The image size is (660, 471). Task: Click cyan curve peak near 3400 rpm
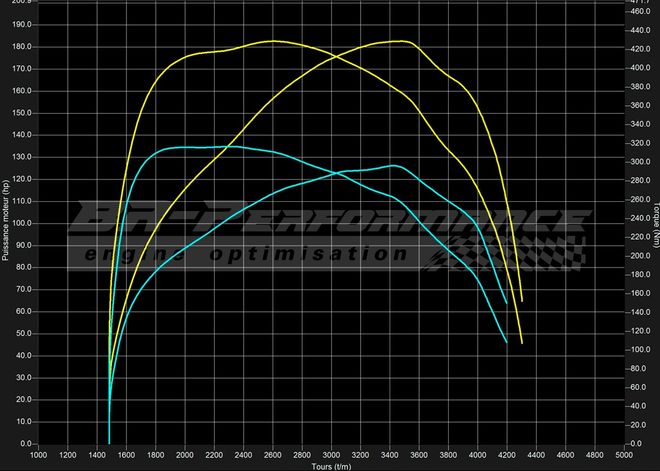coord(392,165)
